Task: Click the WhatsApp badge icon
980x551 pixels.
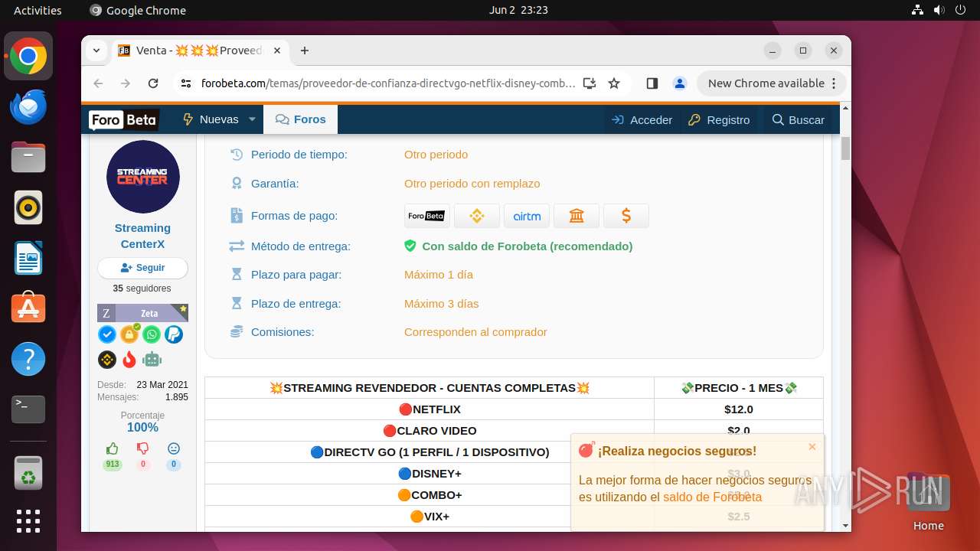Action: [152, 334]
